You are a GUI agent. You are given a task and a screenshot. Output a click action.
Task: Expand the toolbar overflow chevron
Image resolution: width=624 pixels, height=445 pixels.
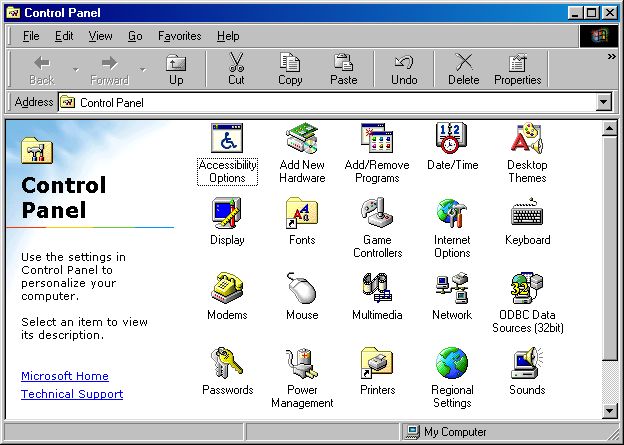[x=611, y=57]
